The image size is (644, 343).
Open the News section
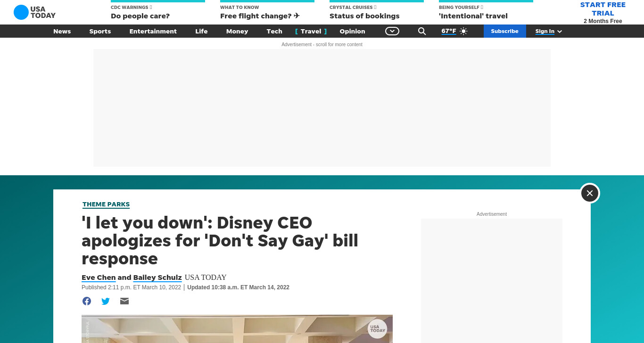(x=62, y=31)
